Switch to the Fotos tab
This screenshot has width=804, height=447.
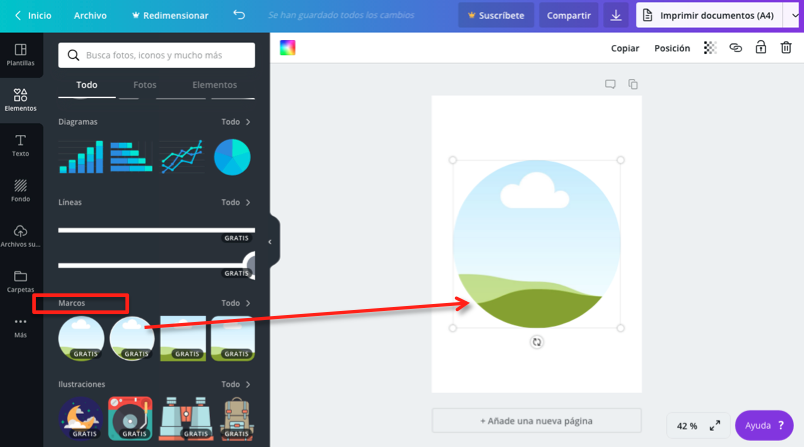(145, 85)
